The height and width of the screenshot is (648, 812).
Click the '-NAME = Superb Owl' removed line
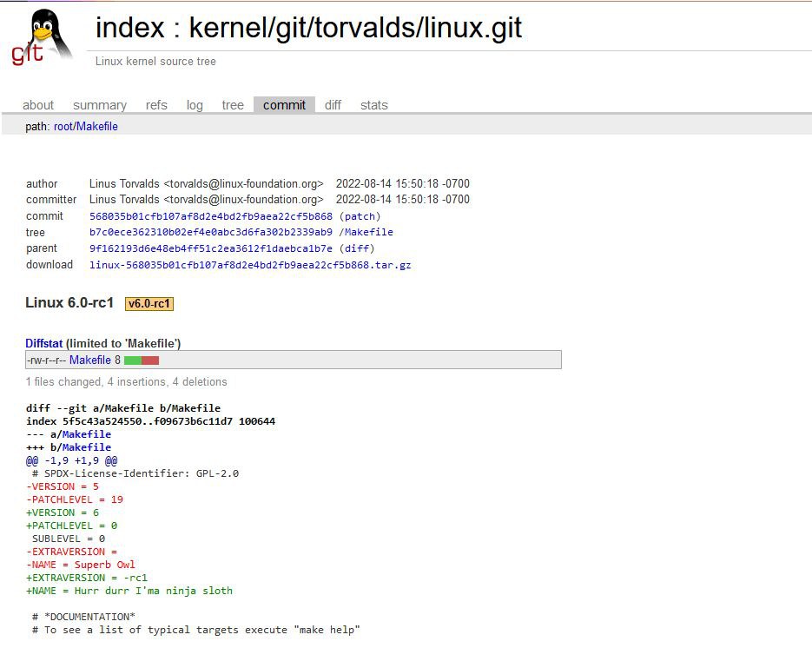click(80, 565)
